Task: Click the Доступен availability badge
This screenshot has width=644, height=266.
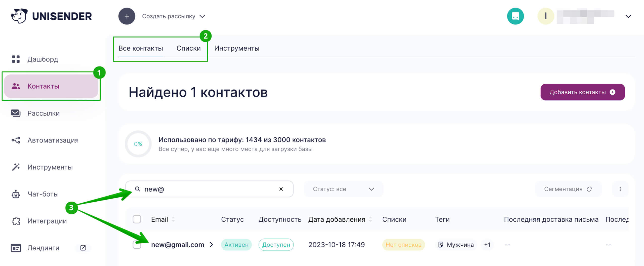Action: [276, 245]
